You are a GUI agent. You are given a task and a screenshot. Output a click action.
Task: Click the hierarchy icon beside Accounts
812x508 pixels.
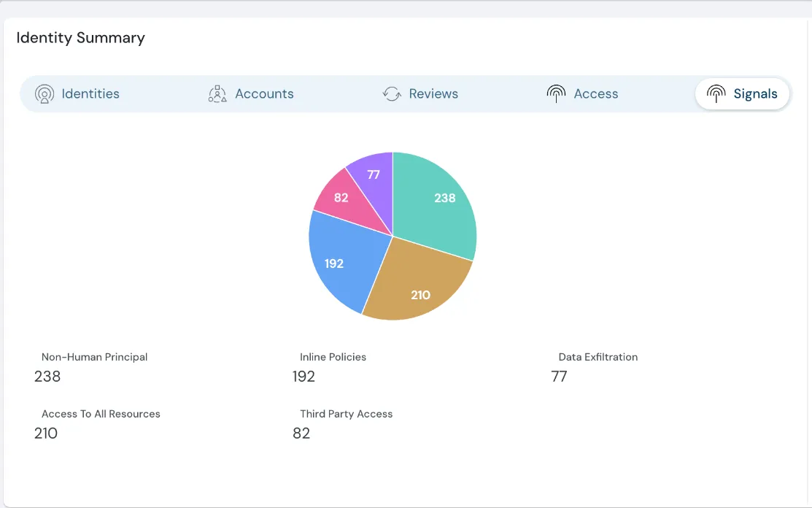click(217, 93)
